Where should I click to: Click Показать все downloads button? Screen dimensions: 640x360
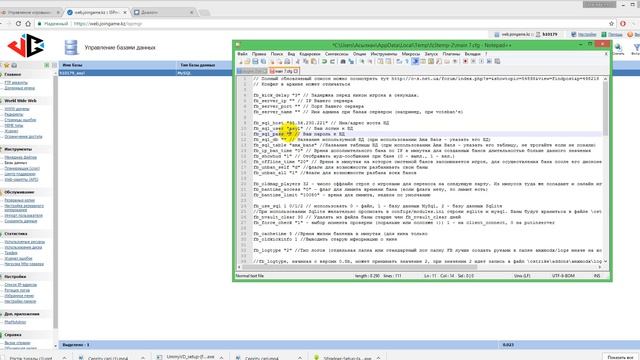[620, 357]
